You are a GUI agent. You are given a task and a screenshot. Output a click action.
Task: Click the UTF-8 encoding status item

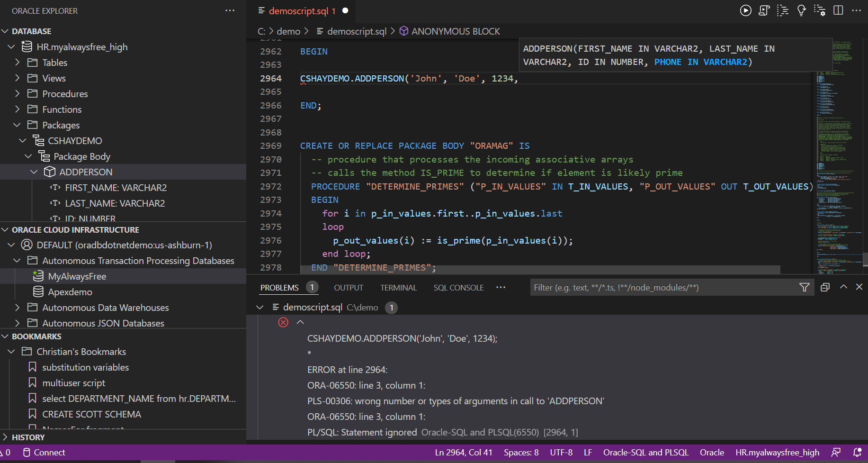561,453
